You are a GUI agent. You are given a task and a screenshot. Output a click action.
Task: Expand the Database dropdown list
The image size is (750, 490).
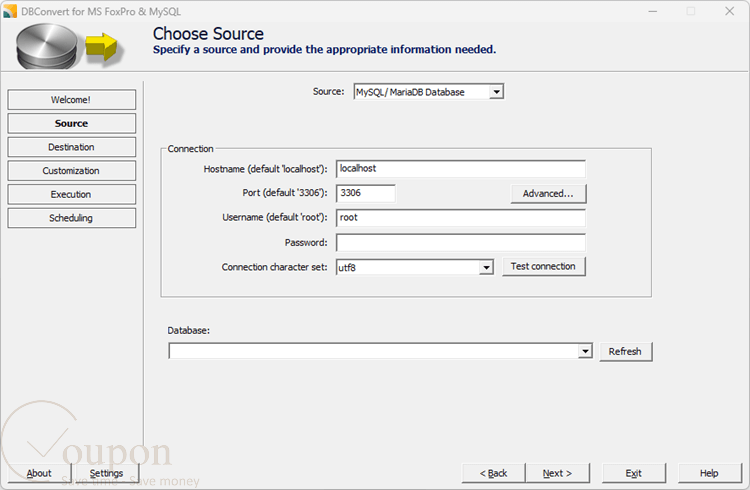[585, 351]
